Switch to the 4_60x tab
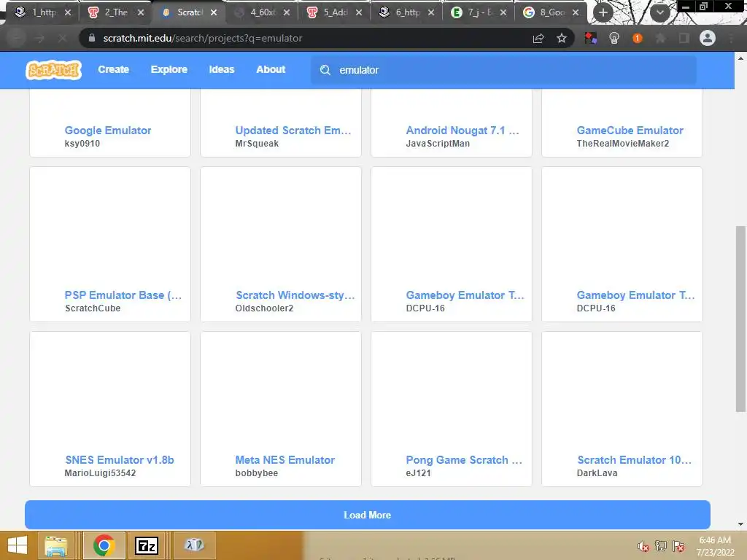The width and height of the screenshot is (747, 560). coord(263,12)
